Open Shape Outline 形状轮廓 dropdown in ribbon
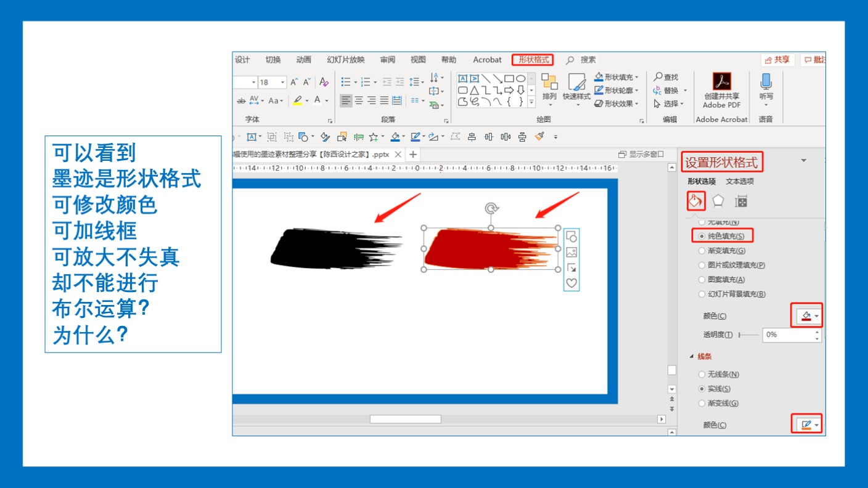Screen dimensions: 868x488 (x=636, y=90)
